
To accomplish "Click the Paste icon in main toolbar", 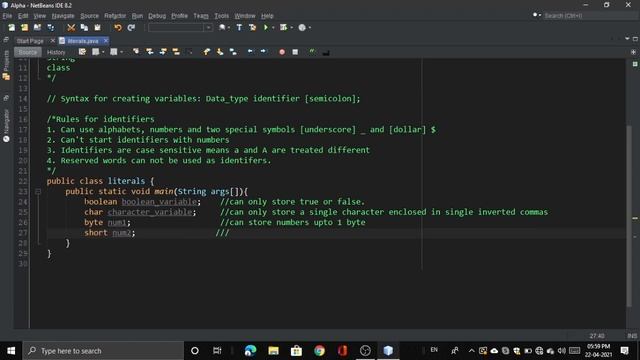I will click(x=97, y=28).
